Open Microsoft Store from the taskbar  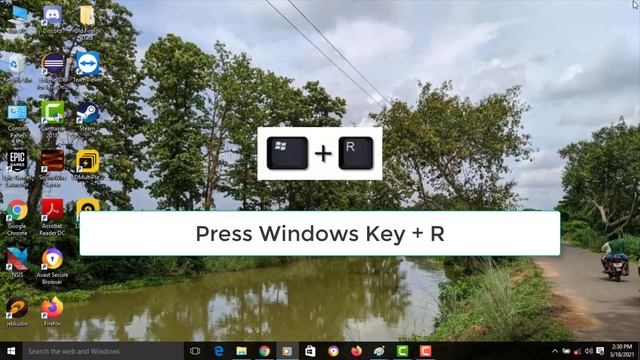click(x=310, y=351)
